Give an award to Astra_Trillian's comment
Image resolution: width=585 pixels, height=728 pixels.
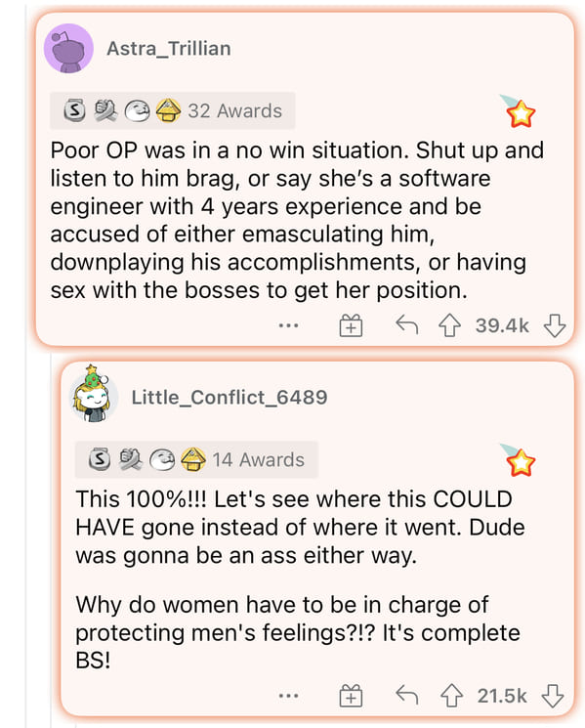click(351, 325)
